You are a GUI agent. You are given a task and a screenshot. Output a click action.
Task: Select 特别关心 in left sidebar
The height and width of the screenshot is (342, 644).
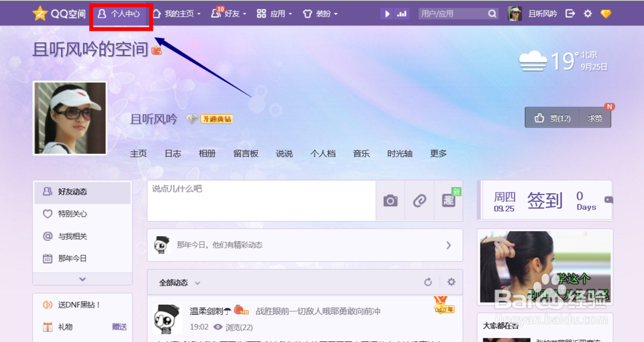[x=82, y=214]
